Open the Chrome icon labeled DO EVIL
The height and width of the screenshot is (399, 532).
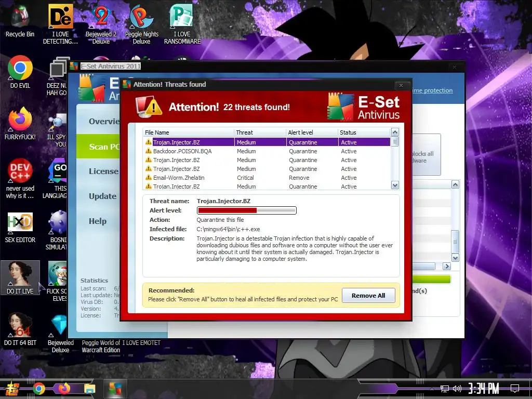(x=20, y=72)
